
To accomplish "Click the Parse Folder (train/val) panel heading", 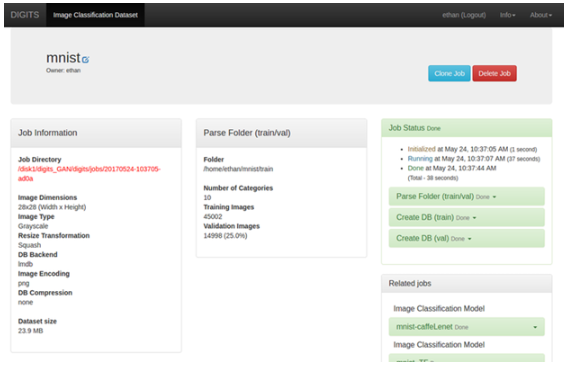I will point(281,133).
